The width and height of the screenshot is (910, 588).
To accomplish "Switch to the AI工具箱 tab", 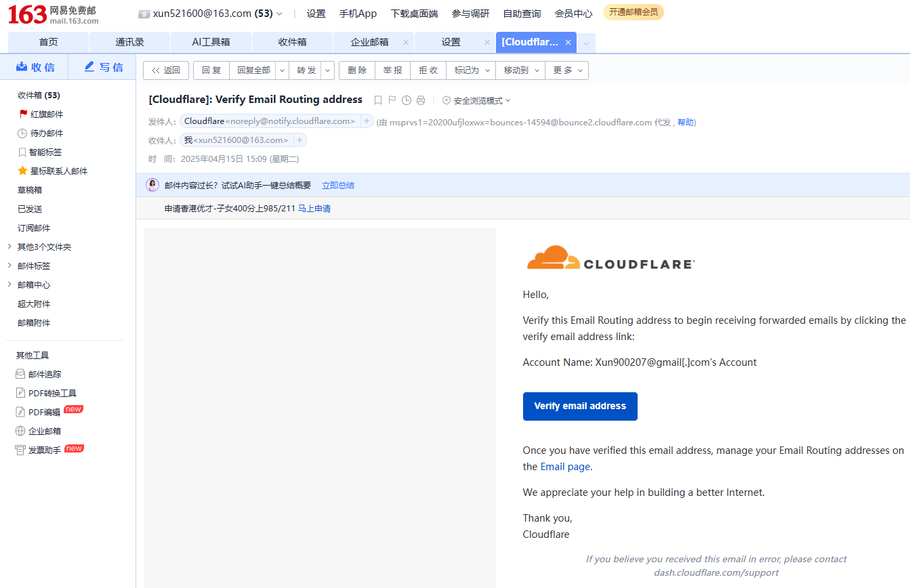I will pyautogui.click(x=211, y=42).
